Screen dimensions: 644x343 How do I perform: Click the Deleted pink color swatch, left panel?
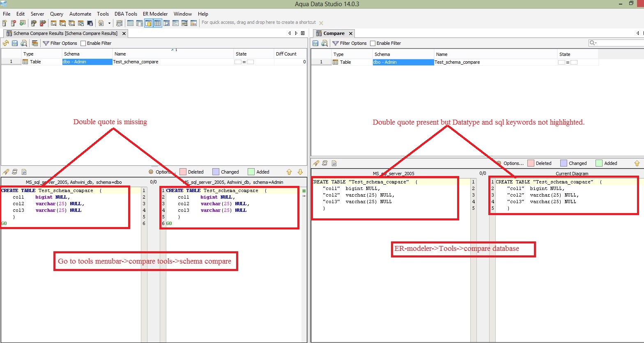point(183,172)
